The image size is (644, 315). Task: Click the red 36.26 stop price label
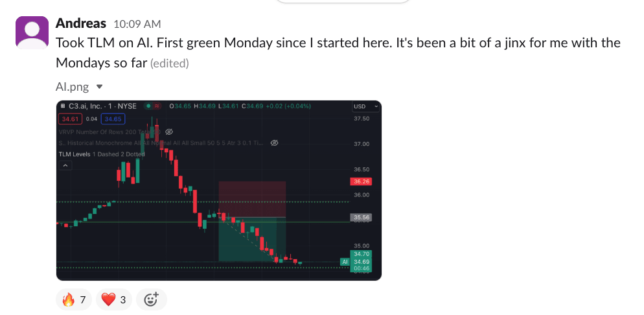(x=361, y=181)
